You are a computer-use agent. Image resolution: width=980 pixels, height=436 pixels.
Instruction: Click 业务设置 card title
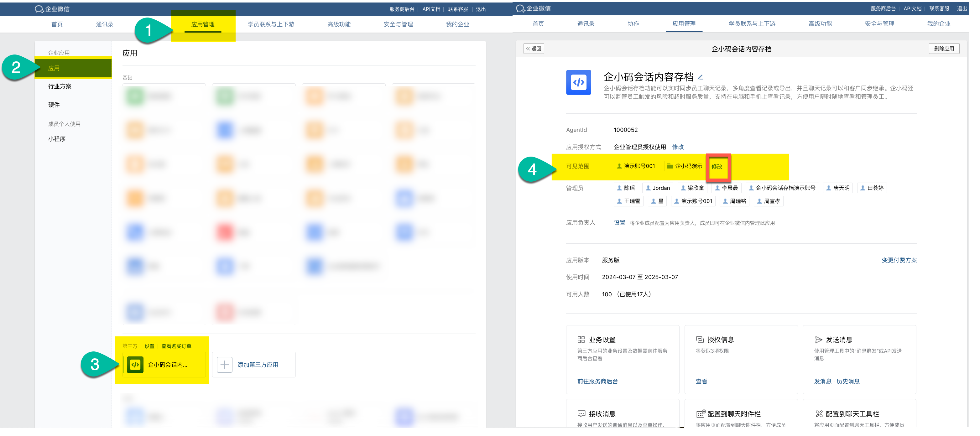[x=602, y=339]
